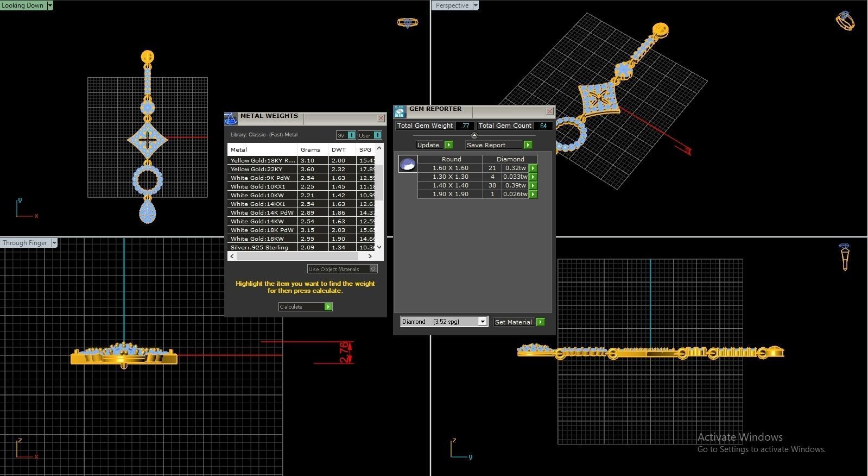The image size is (868, 476).
Task: Click the 1.40 X 1.40 gem size cell
Action: coord(450,185)
